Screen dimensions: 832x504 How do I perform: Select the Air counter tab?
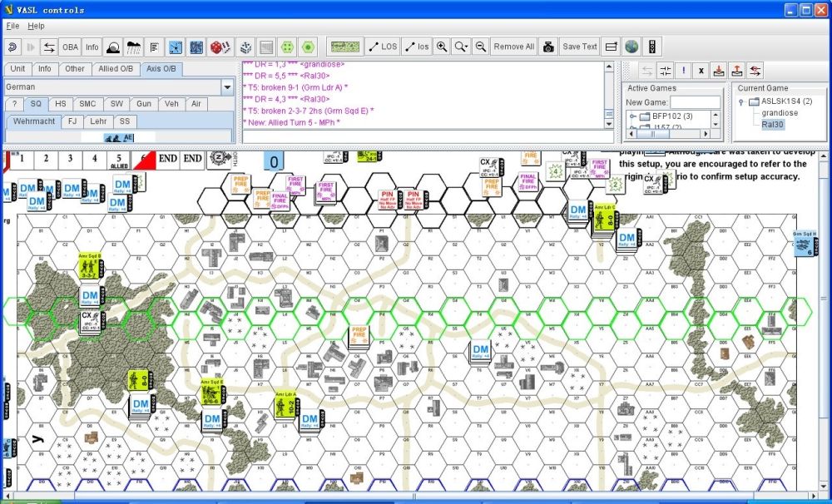click(196, 104)
